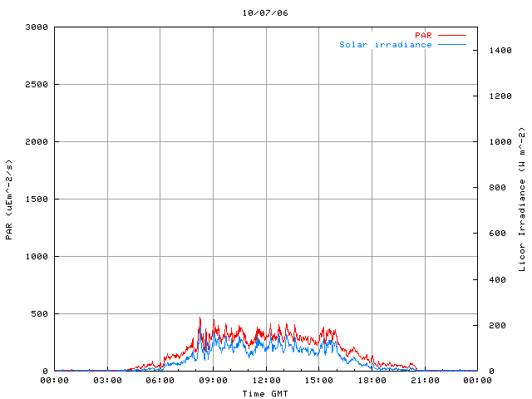The image size is (532, 399).
Task: Click the Time GMT axis title
Action: (265, 393)
